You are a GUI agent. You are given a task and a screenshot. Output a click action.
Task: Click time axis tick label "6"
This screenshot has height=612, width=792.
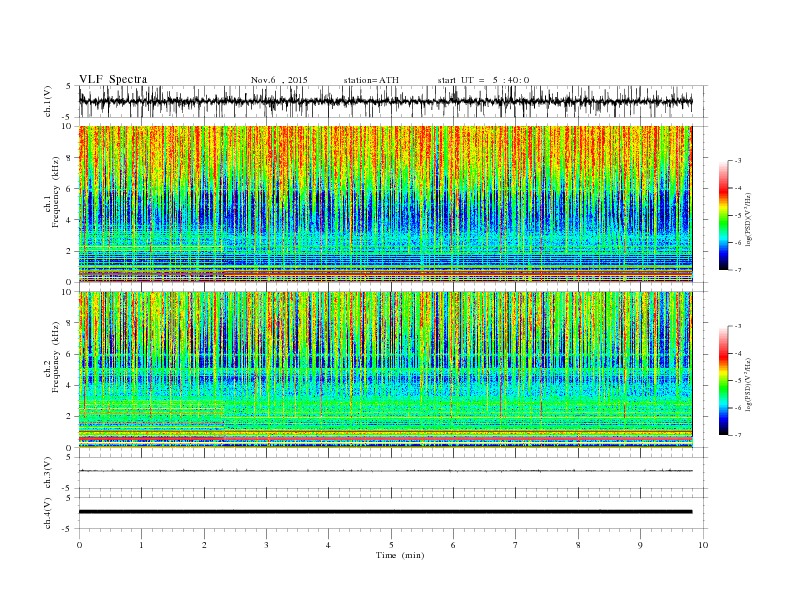point(453,545)
